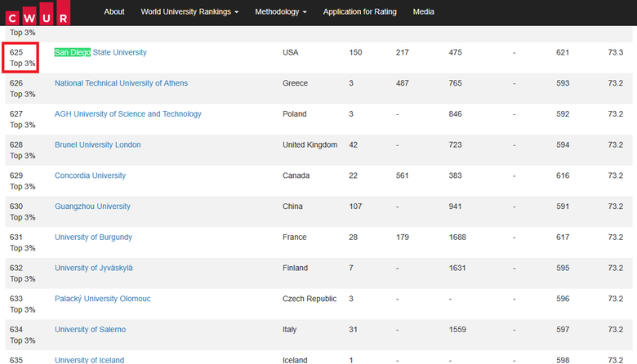
Task: Click the France country cell
Action: [295, 237]
